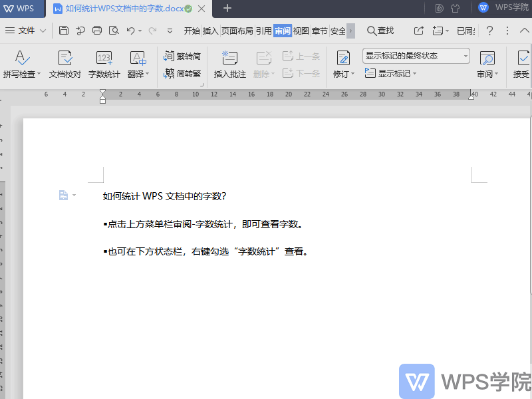Image resolution: width=532 pixels, height=399 pixels.
Task: Expand the 翻译 dropdown options
Action: (146, 74)
